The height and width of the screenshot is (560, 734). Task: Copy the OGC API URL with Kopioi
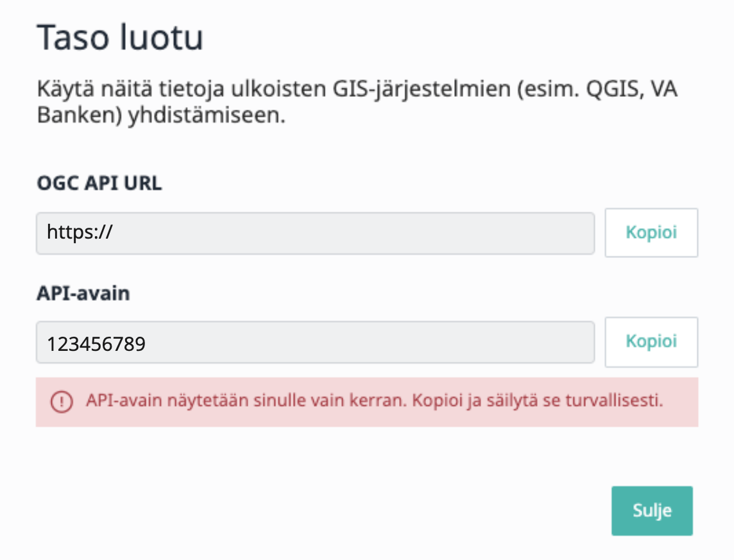coord(651,232)
